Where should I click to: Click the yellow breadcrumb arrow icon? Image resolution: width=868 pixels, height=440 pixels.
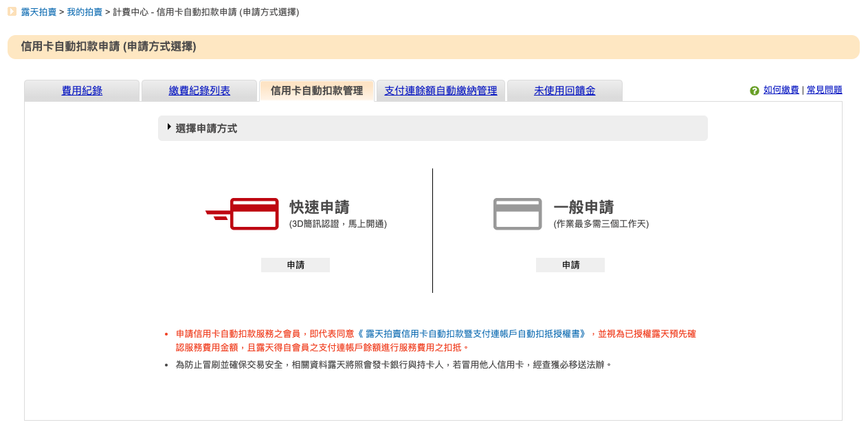(x=12, y=12)
